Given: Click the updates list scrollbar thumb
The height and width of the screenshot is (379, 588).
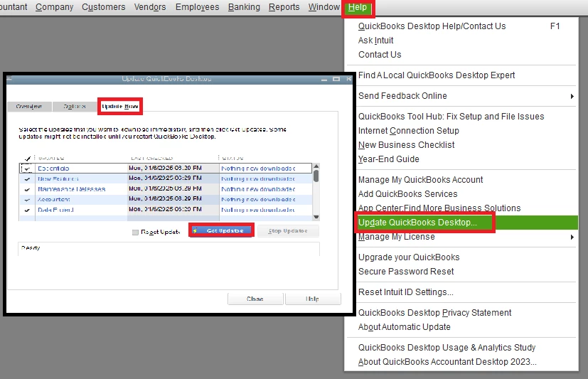Looking at the screenshot, I should coord(316,176).
